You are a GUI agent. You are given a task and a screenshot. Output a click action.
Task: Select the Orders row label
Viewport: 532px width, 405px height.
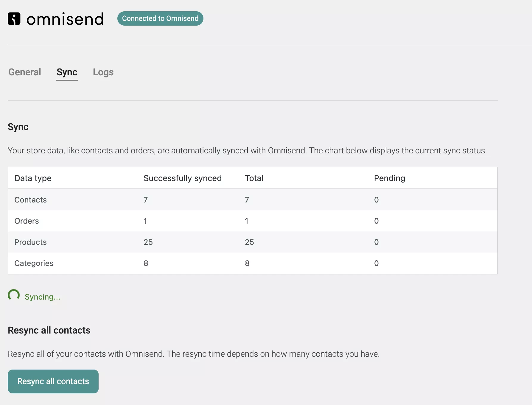pyautogui.click(x=27, y=221)
